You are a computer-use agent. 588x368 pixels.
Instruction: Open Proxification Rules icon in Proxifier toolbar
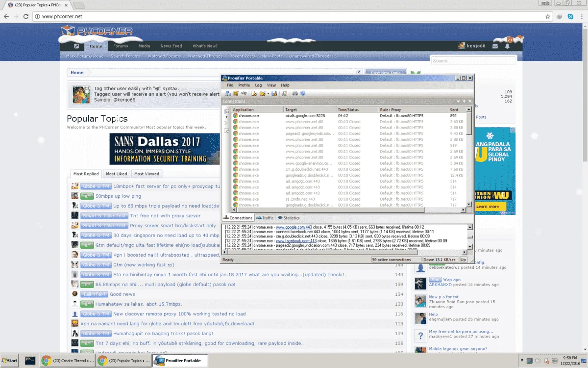[x=236, y=93]
